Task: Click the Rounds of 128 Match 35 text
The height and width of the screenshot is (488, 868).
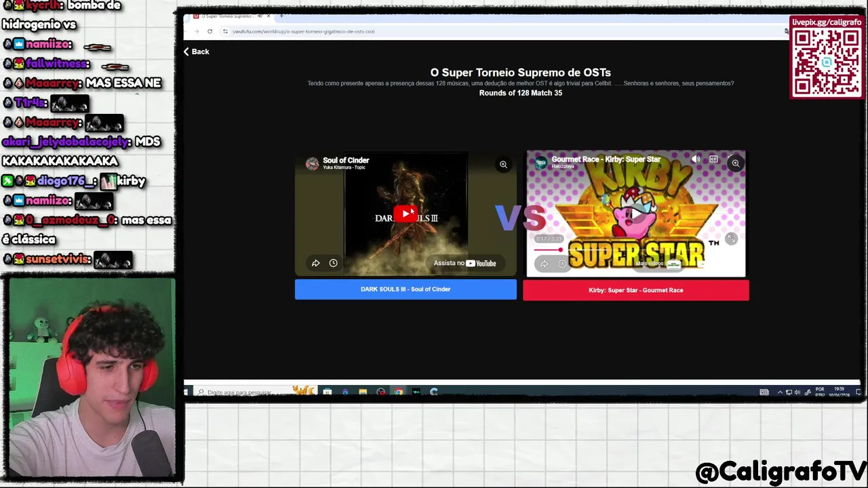Action: click(x=521, y=93)
